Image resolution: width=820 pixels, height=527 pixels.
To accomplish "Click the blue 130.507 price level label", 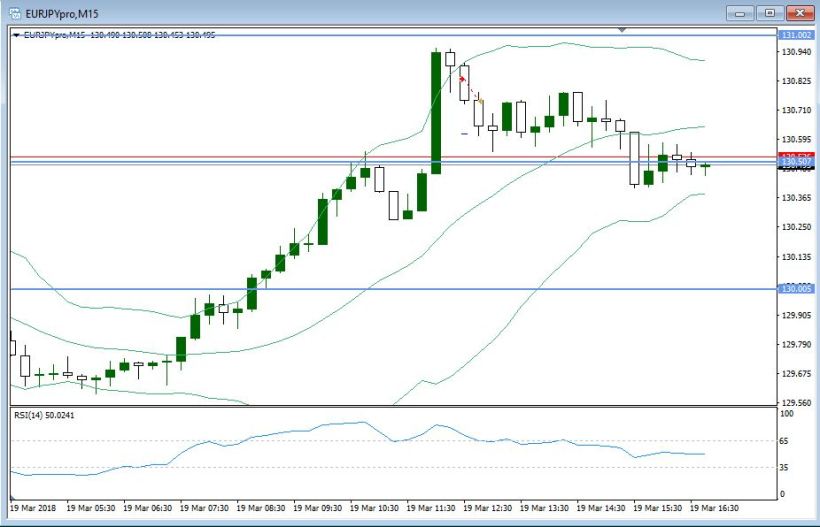I will [x=796, y=162].
